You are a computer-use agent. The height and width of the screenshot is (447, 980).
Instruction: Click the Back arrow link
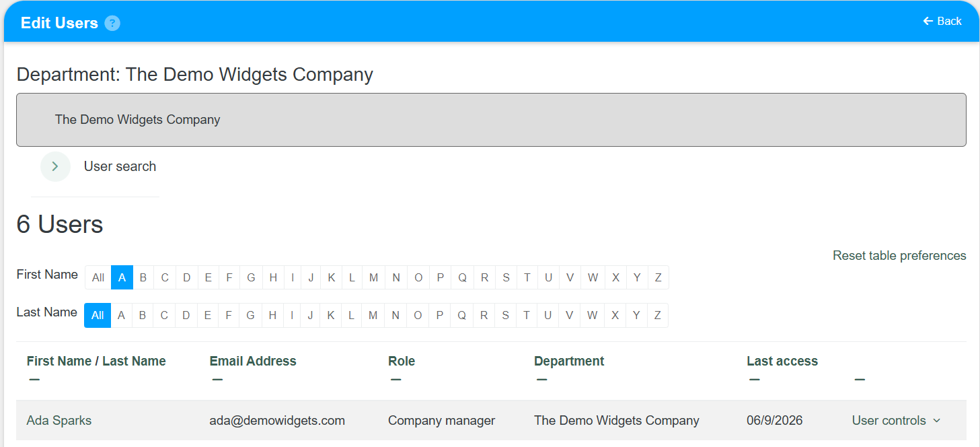tap(942, 21)
